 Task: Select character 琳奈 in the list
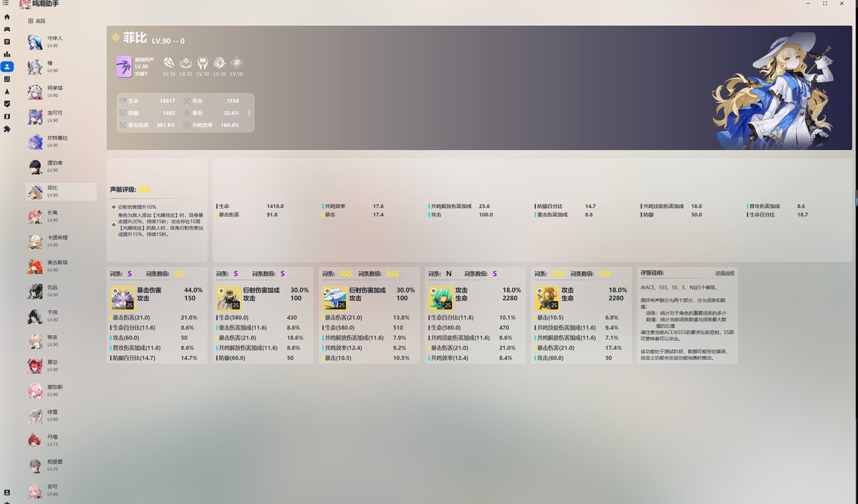61,340
